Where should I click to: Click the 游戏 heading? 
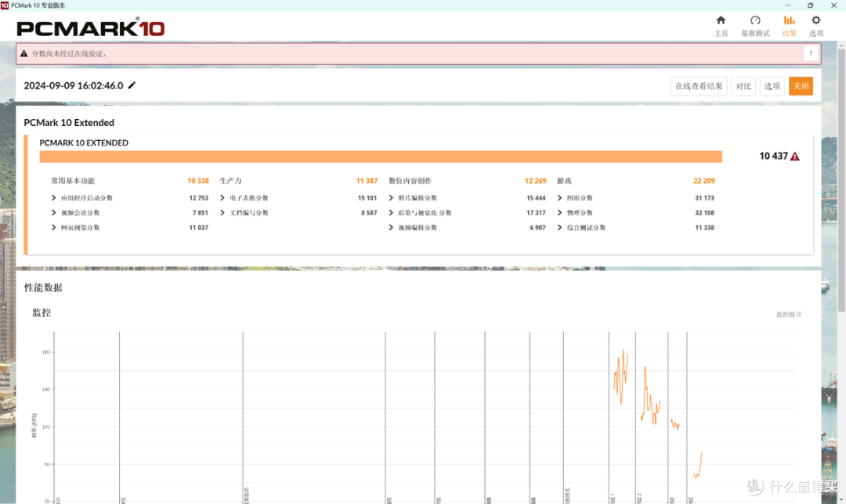[564, 181]
